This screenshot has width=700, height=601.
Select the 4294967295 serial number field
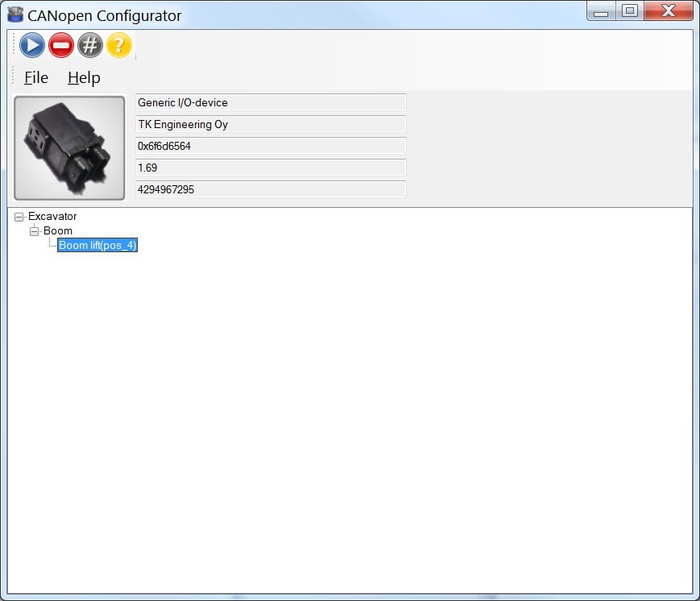pos(269,189)
